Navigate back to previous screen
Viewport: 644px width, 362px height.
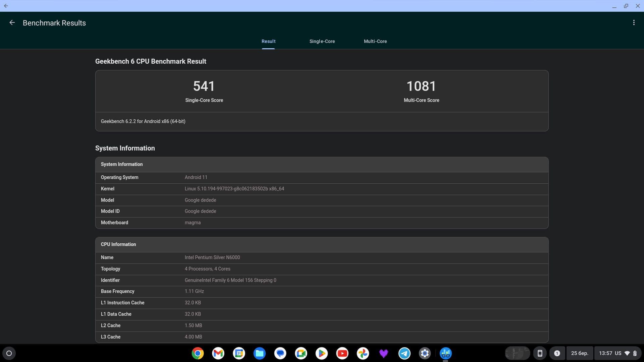11,22
